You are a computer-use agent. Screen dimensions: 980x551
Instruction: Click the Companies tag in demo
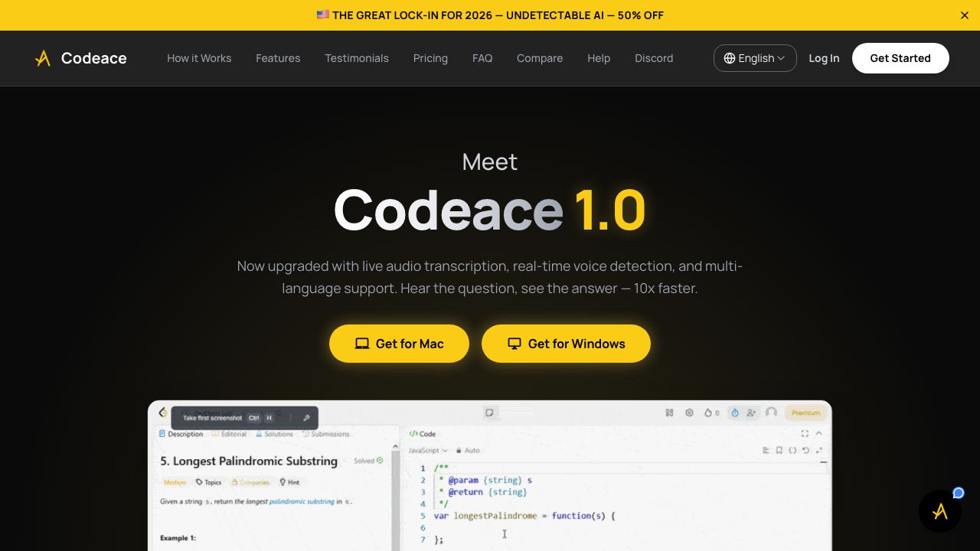click(250, 482)
